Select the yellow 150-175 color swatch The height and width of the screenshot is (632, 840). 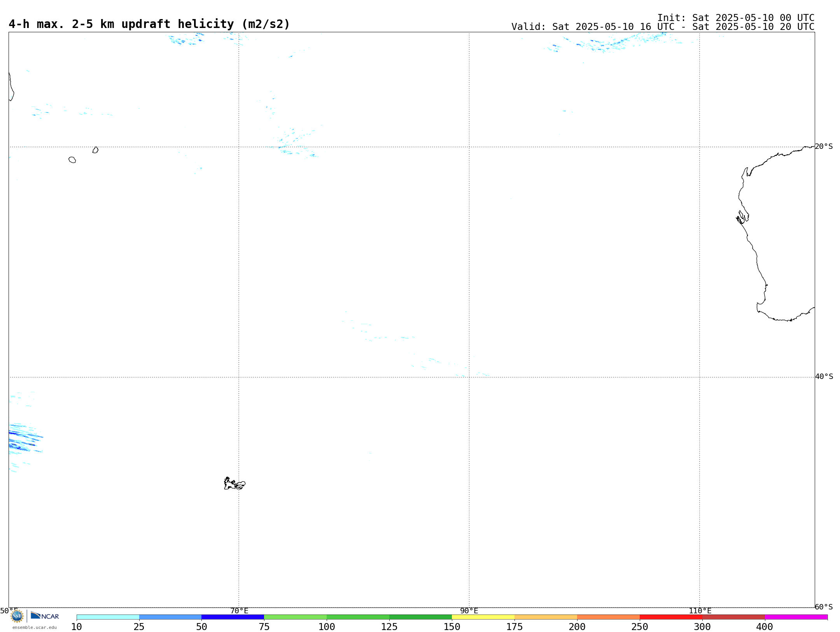483,617
